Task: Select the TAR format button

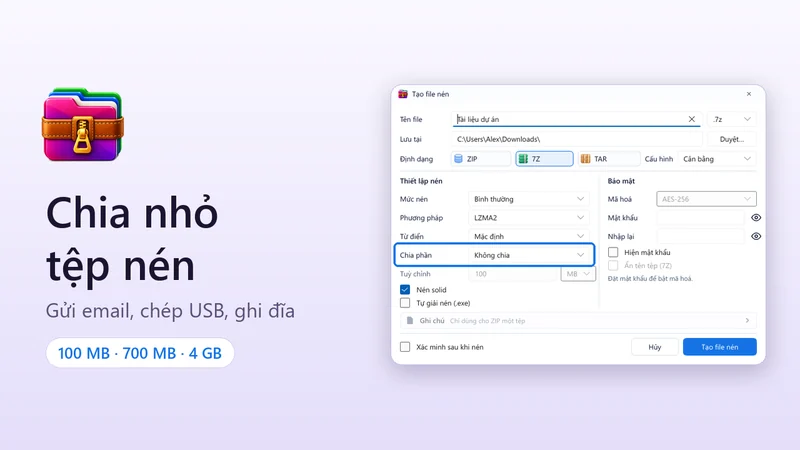Action: pos(609,159)
